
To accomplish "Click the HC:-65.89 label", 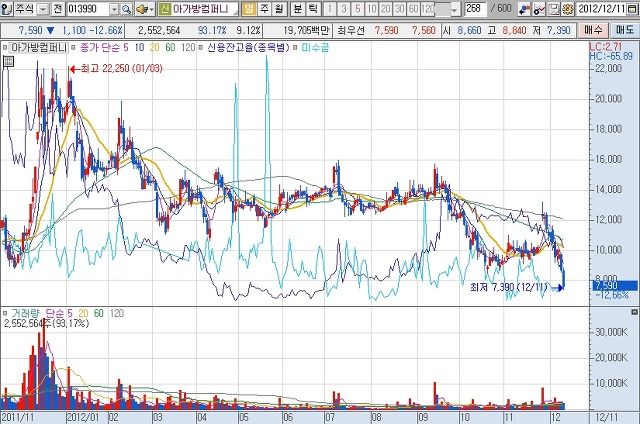I will click(x=611, y=56).
